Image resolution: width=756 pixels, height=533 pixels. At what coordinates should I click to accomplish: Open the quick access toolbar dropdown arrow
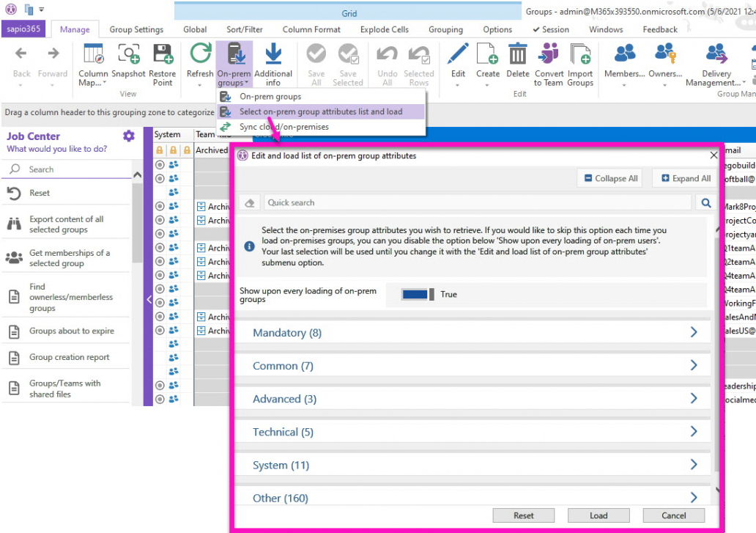(42, 10)
